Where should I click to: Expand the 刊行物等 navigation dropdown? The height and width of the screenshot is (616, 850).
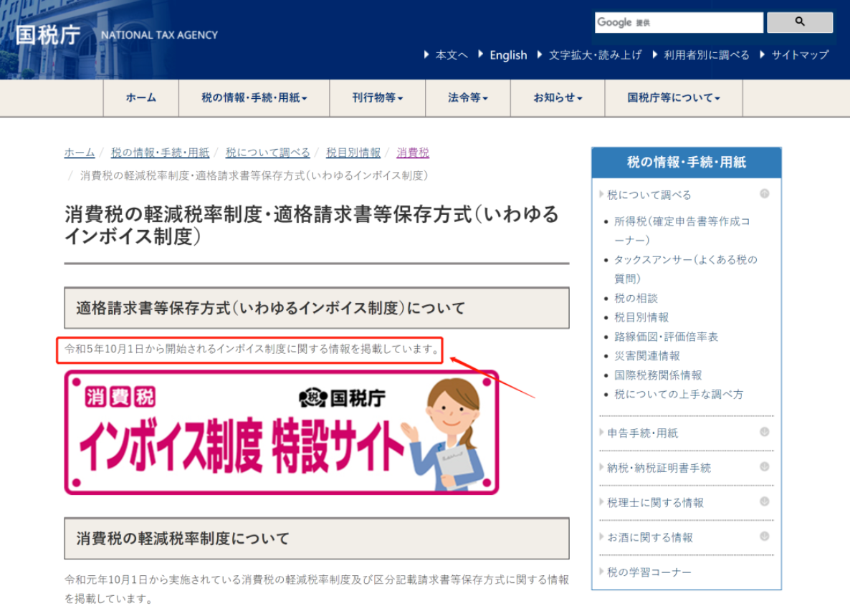[x=378, y=98]
